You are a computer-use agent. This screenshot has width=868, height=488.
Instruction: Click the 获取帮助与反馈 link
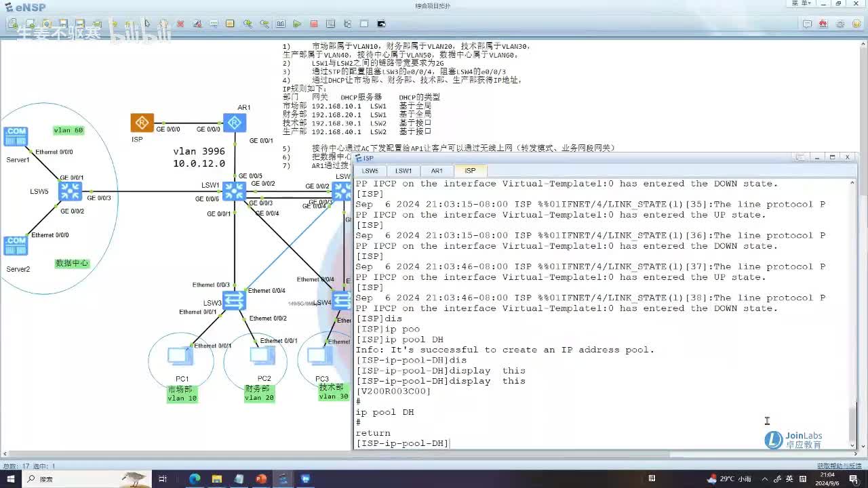pyautogui.click(x=839, y=466)
